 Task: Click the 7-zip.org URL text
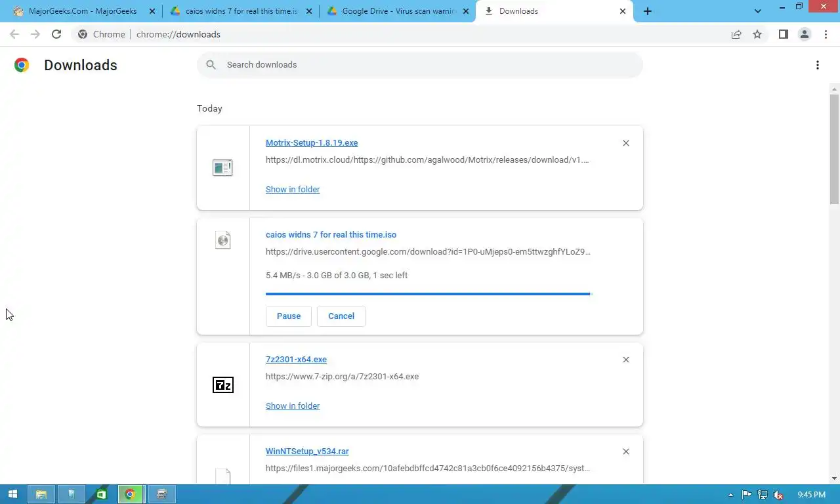pyautogui.click(x=342, y=377)
